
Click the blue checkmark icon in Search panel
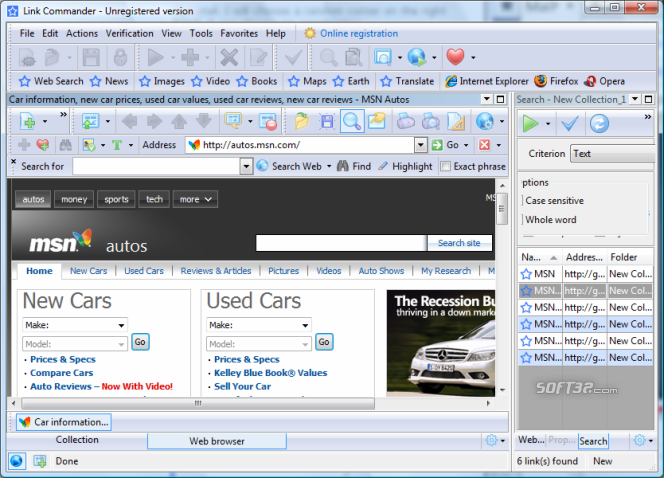pos(569,123)
